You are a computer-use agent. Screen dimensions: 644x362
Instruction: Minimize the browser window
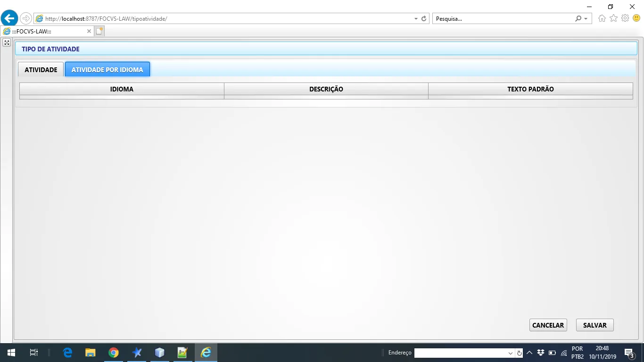tap(589, 7)
